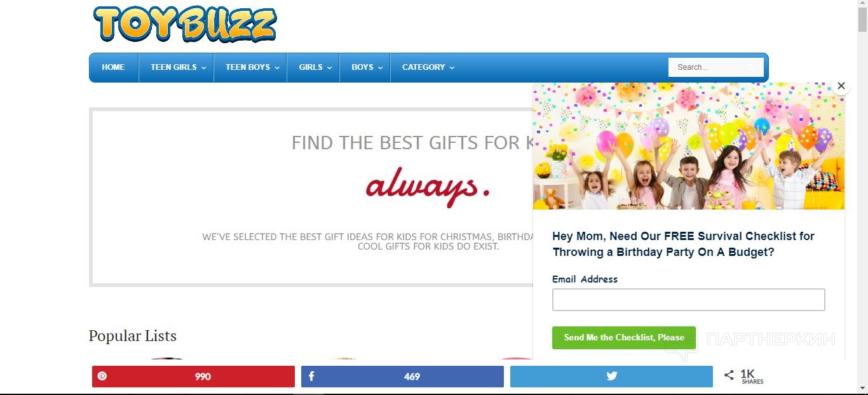
Task: Share on Facebook via the blue button
Action: tap(402, 377)
